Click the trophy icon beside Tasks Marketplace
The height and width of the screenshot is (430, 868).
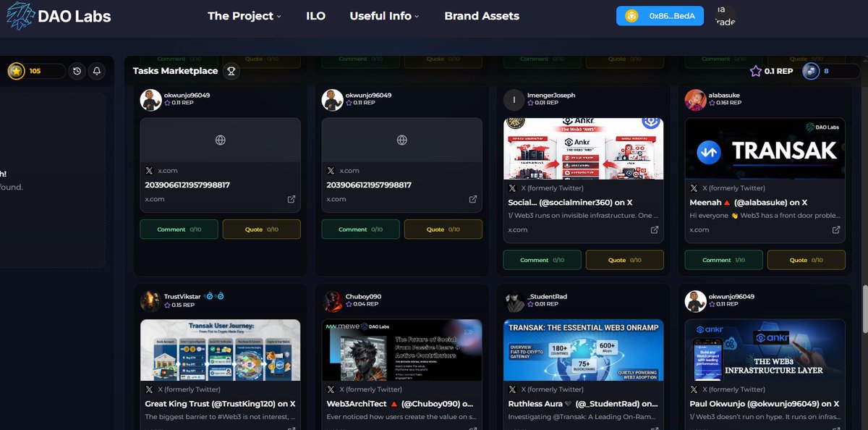pos(231,71)
